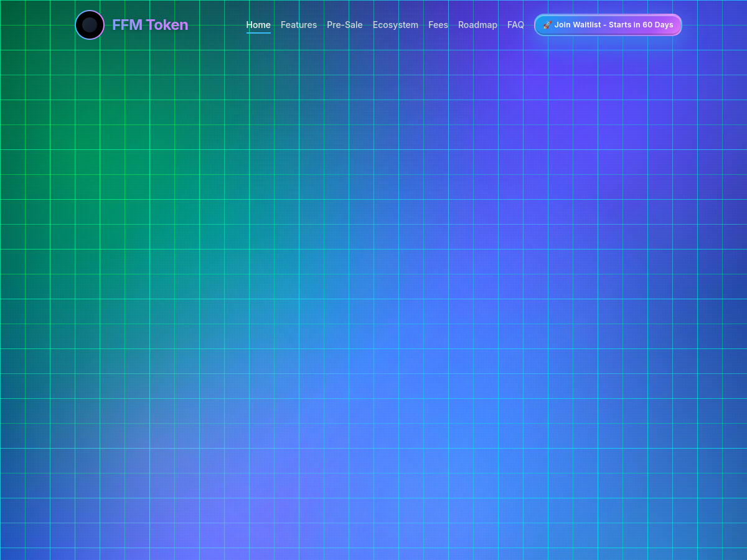Click the active Home item showing the underline

coord(258,25)
